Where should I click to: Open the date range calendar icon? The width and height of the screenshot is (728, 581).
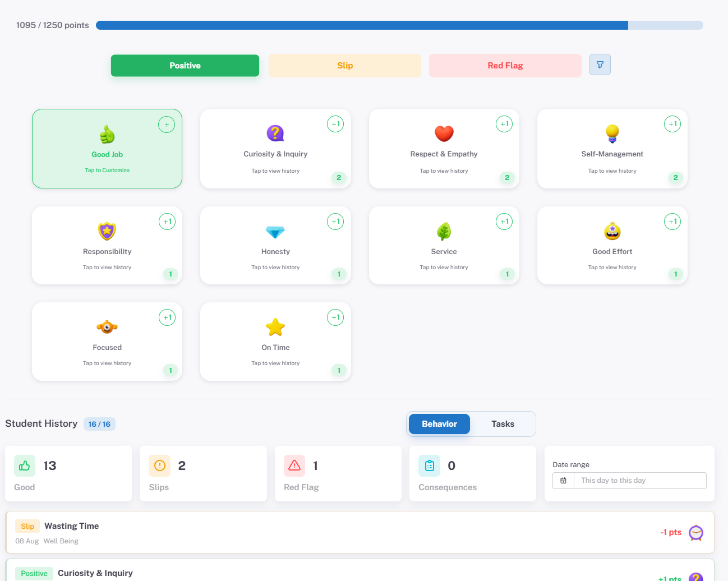pos(563,481)
